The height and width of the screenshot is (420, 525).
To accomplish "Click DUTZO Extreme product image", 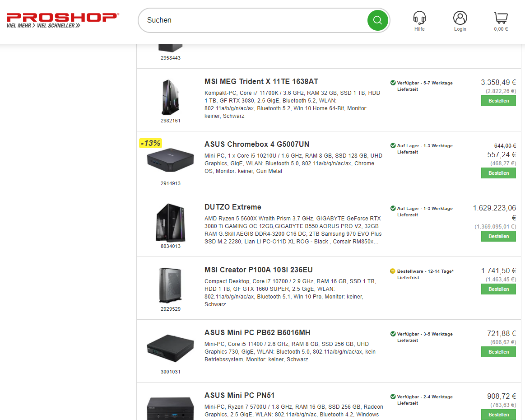I will [171, 223].
